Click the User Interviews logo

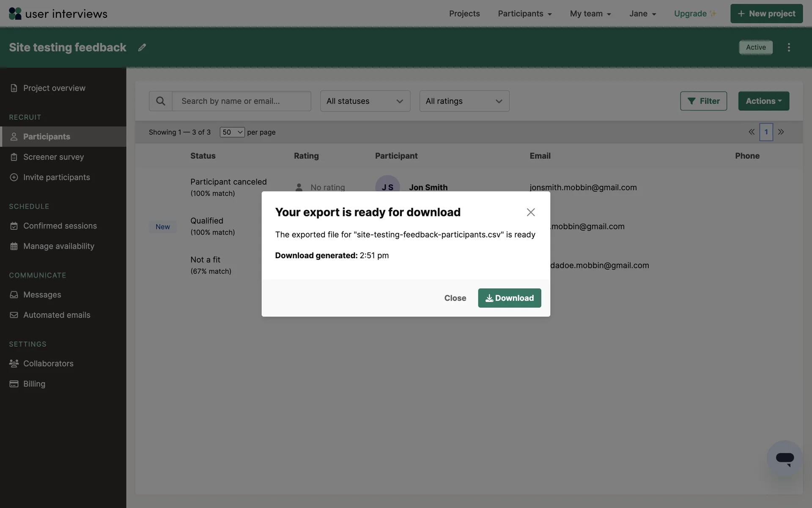coord(58,14)
